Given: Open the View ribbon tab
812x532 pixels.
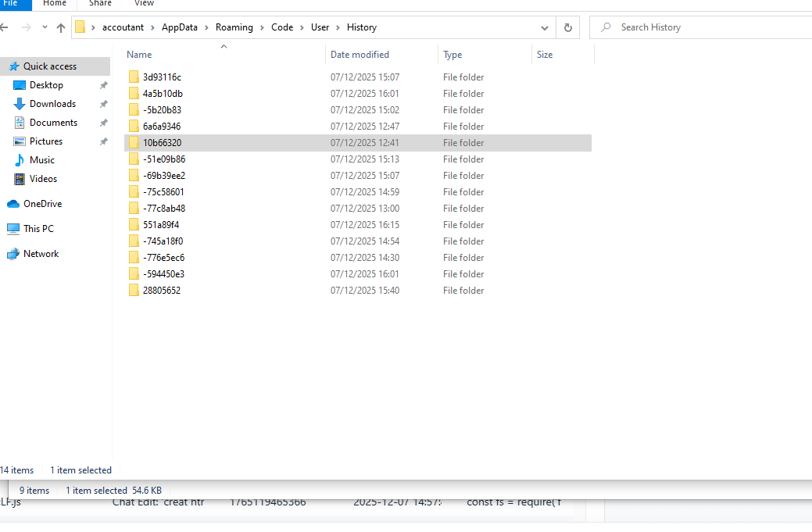Looking at the screenshot, I should 144,4.
